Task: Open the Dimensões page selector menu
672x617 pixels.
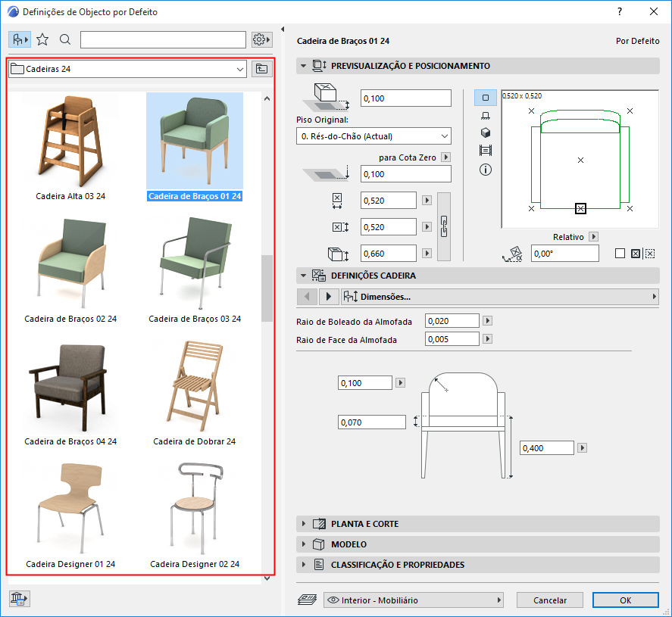Action: [500, 297]
